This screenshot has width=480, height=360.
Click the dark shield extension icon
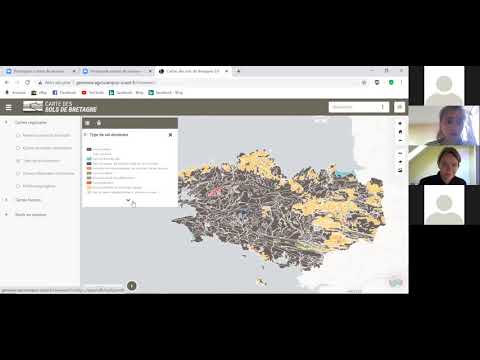(377, 82)
